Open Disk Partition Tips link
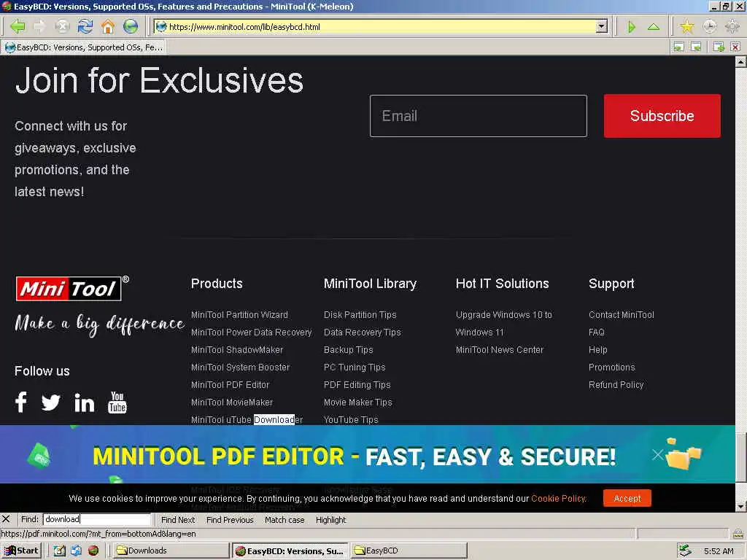747x560 pixels. tap(360, 315)
